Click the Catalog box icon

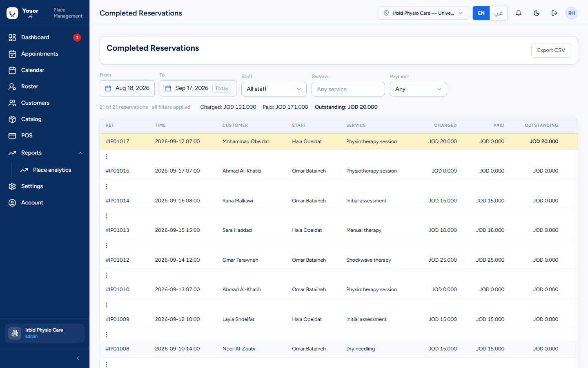[x=12, y=119]
